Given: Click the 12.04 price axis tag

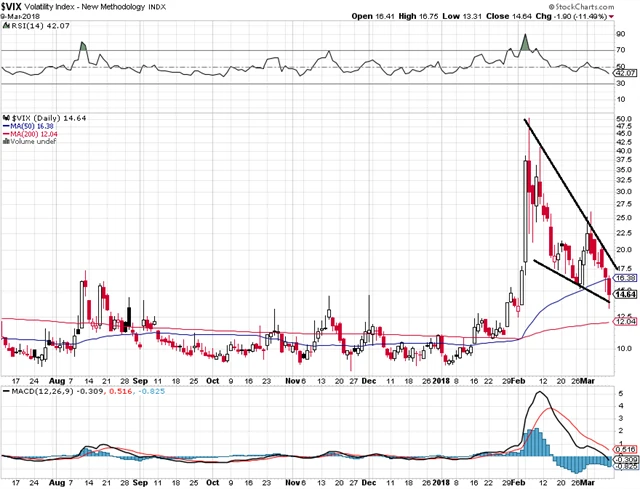Looking at the screenshot, I should 625,322.
